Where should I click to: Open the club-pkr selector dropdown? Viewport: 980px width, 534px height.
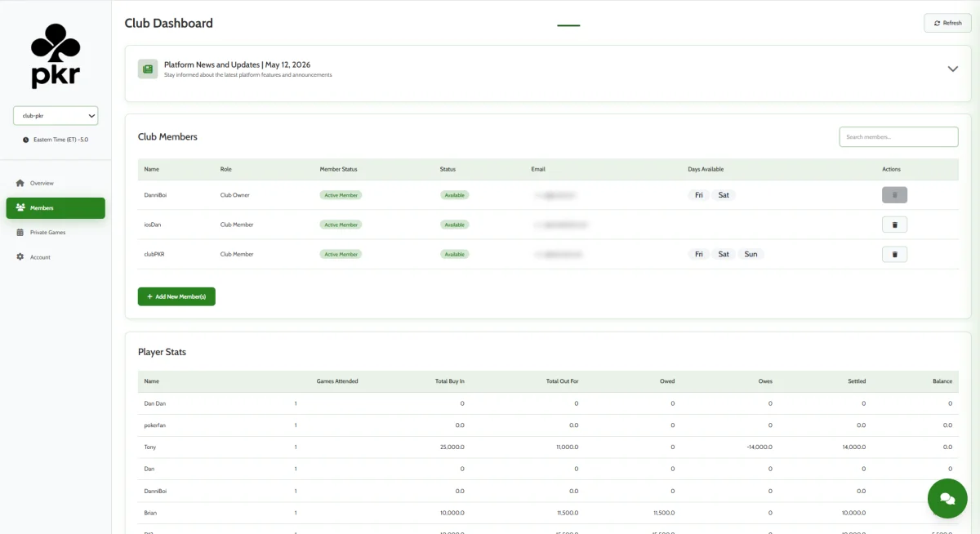click(56, 116)
